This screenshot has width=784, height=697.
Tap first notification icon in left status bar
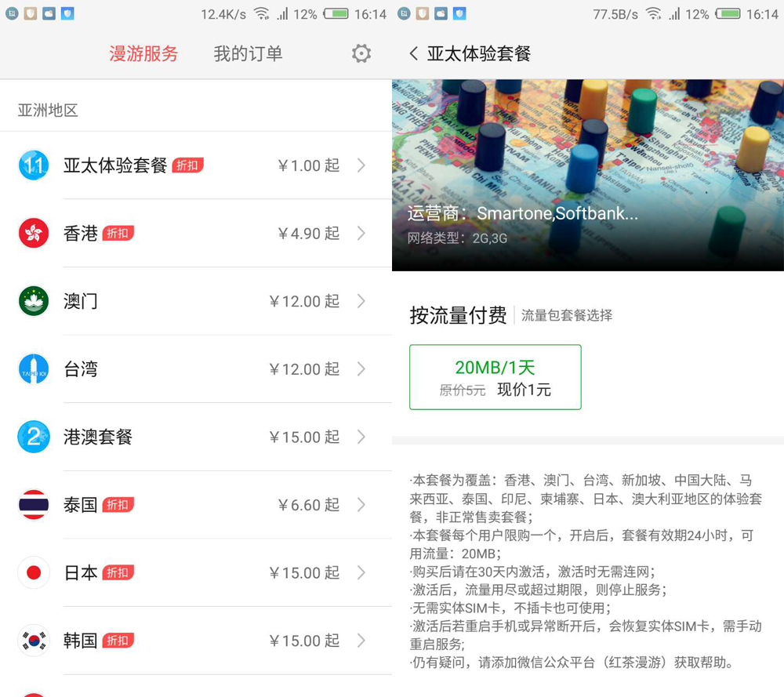12,13
